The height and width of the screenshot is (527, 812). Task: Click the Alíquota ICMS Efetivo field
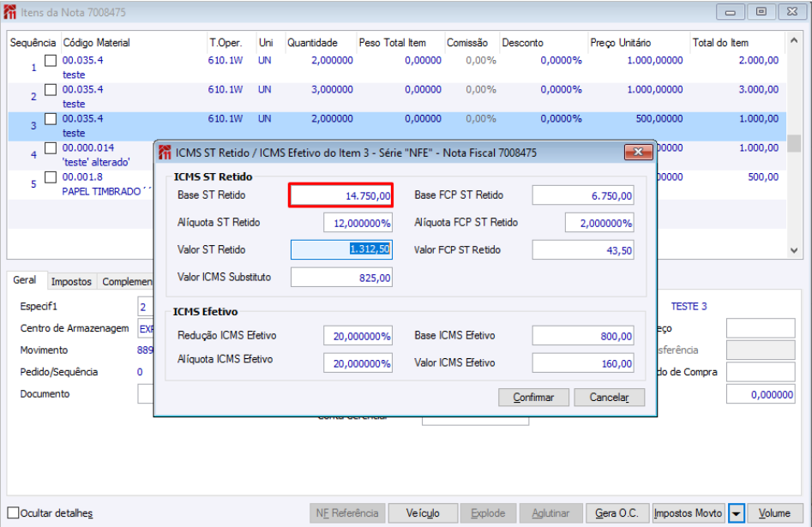[358, 363]
